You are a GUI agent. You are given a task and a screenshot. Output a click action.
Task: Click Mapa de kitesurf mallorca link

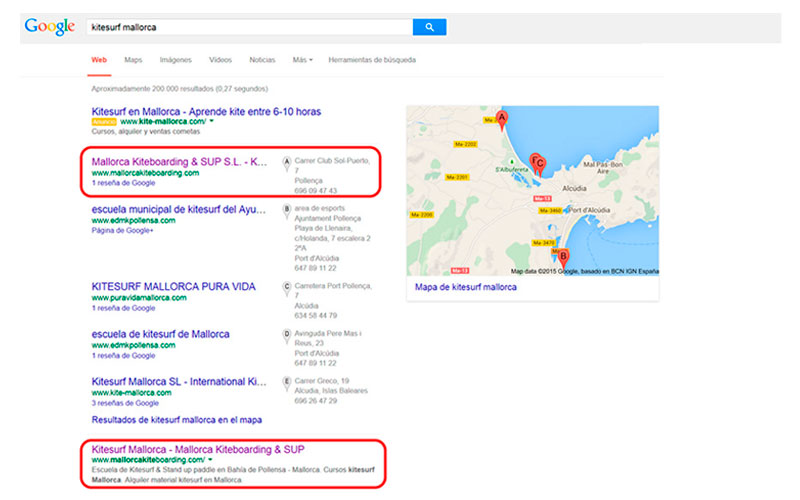pos(465,287)
